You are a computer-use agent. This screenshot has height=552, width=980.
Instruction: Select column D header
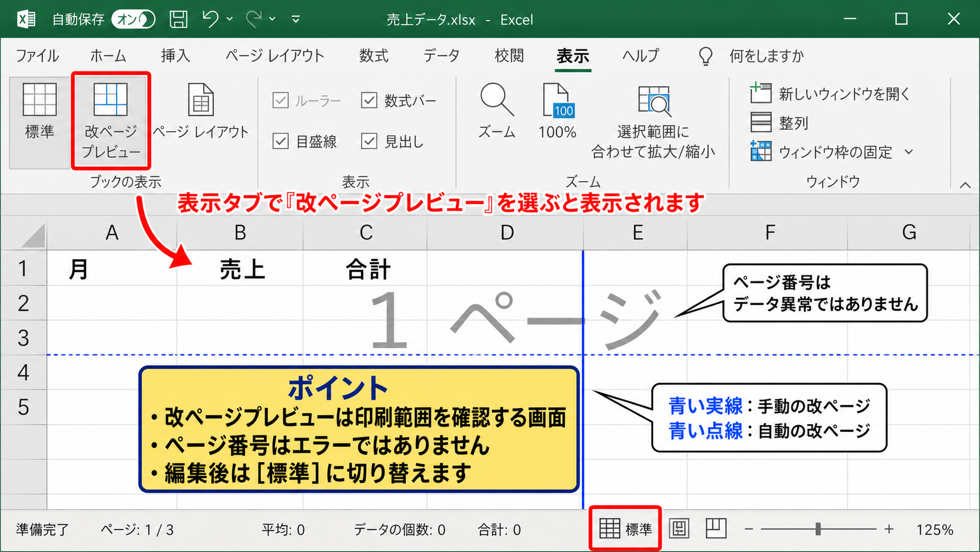click(506, 233)
